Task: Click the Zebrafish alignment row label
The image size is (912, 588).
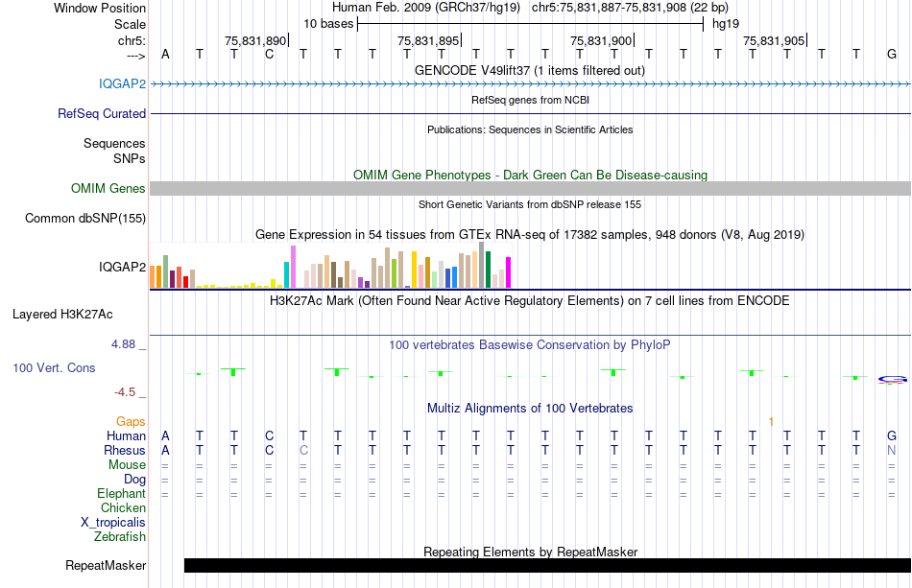Action: tap(120, 536)
